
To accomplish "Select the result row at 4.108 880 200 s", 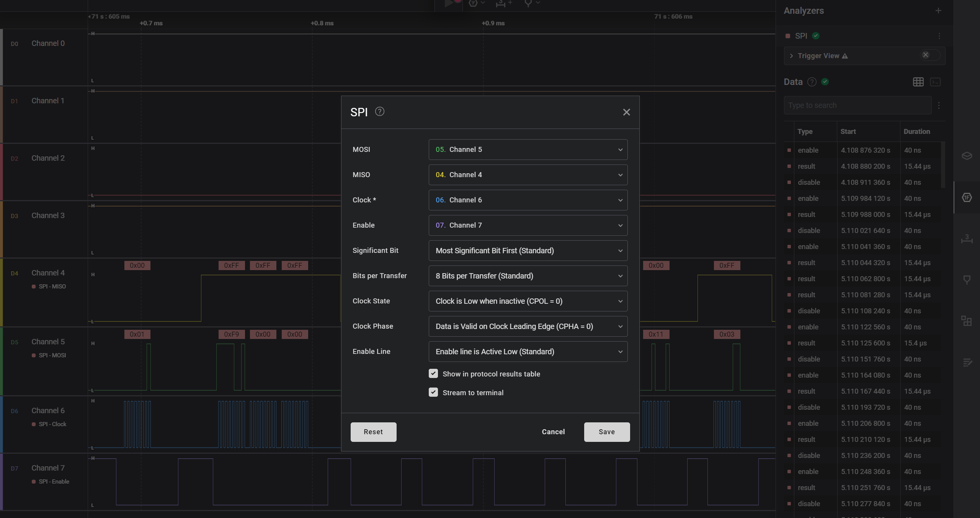I will pos(862,166).
